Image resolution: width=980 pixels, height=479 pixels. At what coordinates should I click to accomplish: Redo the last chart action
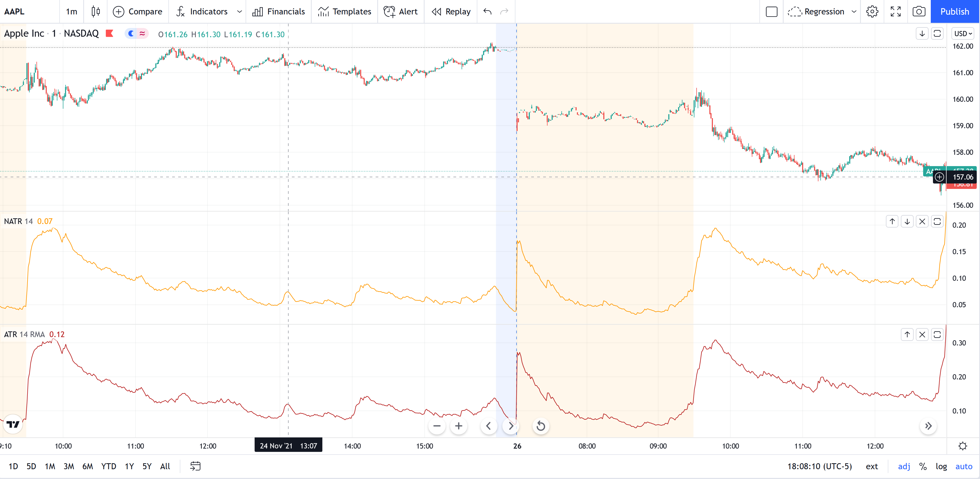[504, 11]
